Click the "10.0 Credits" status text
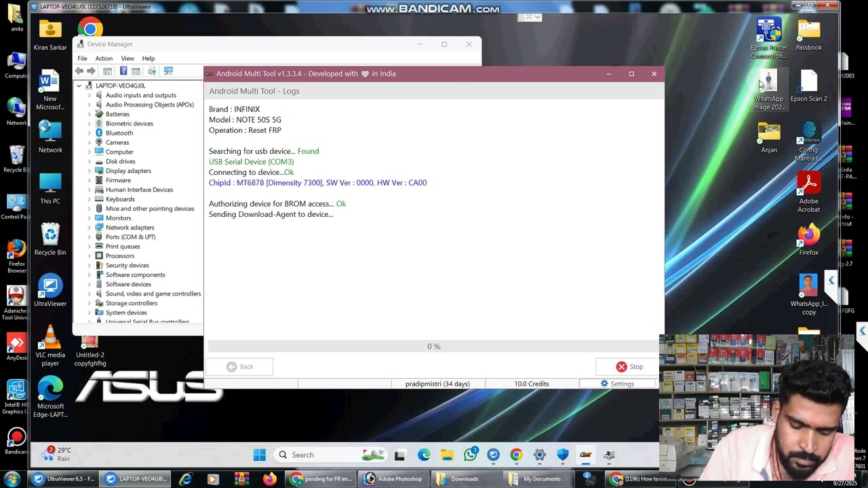The height and width of the screenshot is (488, 868). point(532,384)
